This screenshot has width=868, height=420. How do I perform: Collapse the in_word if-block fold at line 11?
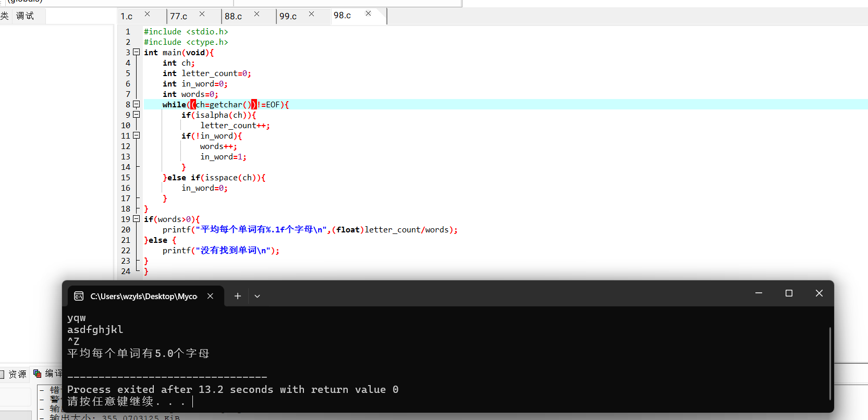137,135
